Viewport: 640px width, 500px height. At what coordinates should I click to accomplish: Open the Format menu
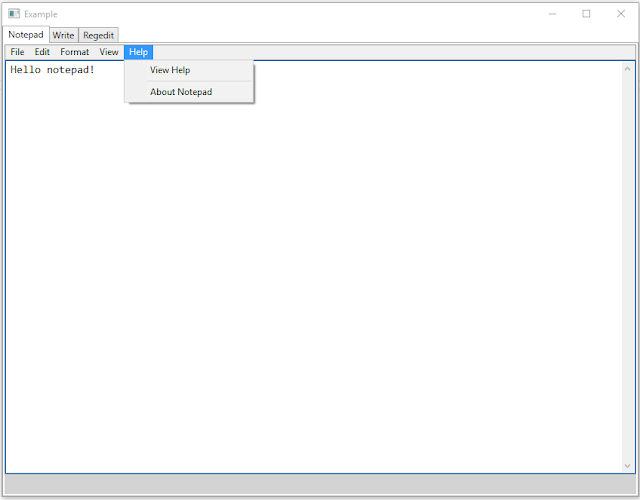tap(74, 52)
